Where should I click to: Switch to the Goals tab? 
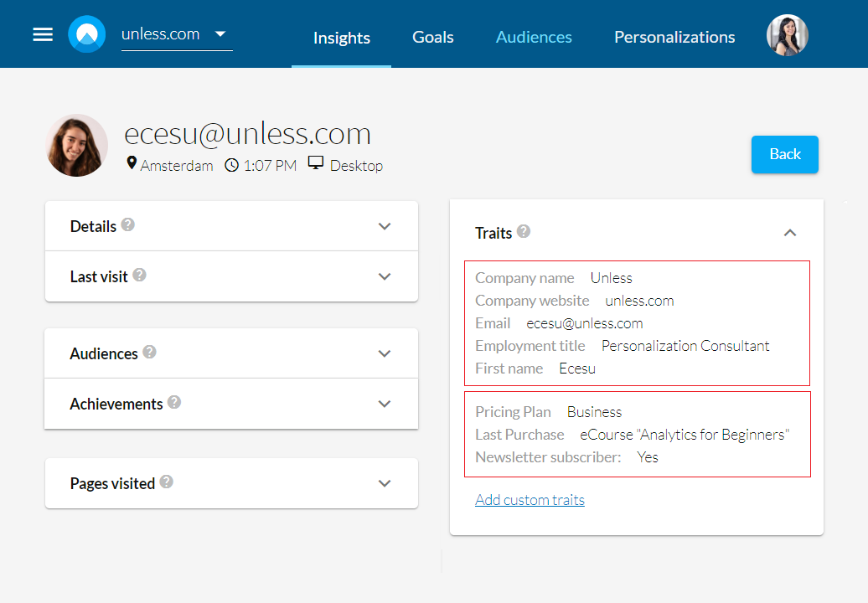pyautogui.click(x=433, y=37)
